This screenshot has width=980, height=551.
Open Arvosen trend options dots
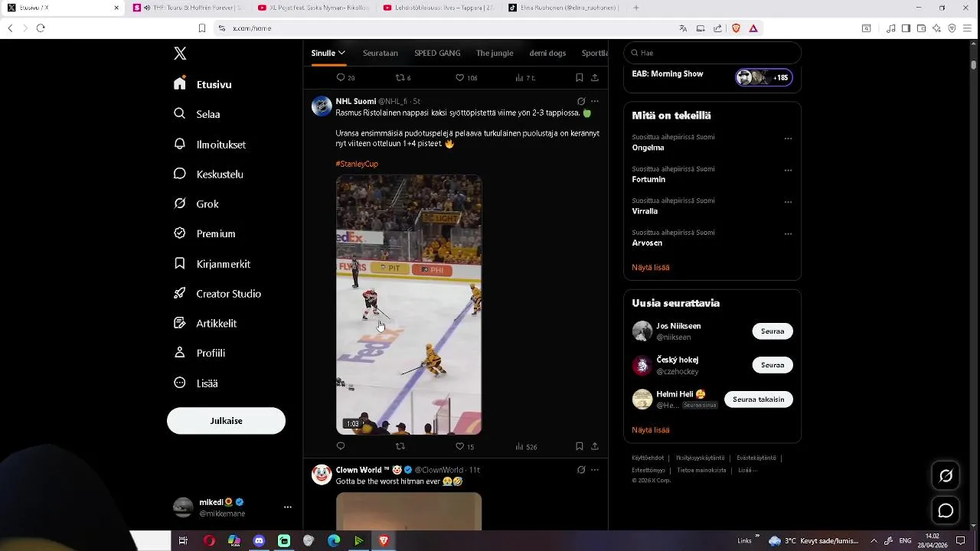pos(788,234)
